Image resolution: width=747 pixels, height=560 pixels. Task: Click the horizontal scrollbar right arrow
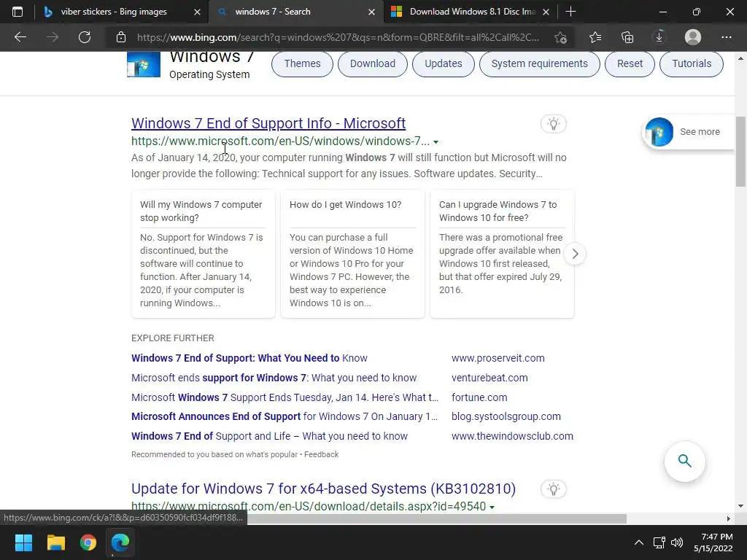[x=729, y=518]
